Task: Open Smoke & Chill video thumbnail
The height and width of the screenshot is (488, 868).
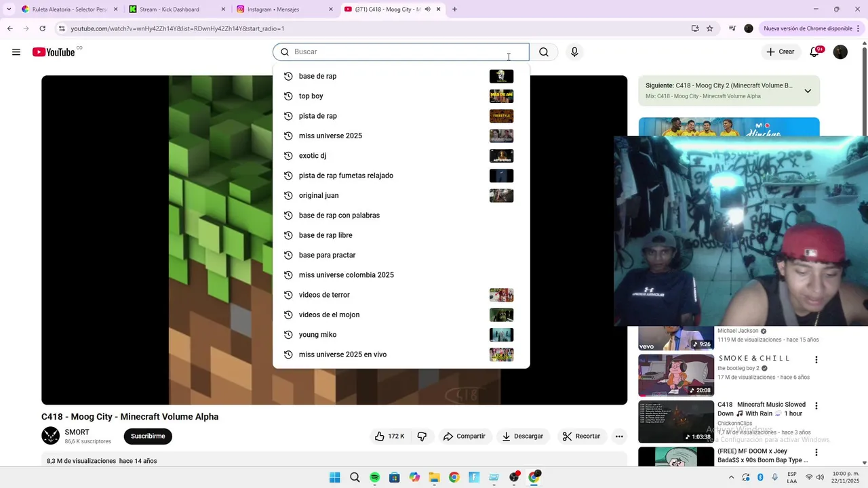Action: (676, 375)
